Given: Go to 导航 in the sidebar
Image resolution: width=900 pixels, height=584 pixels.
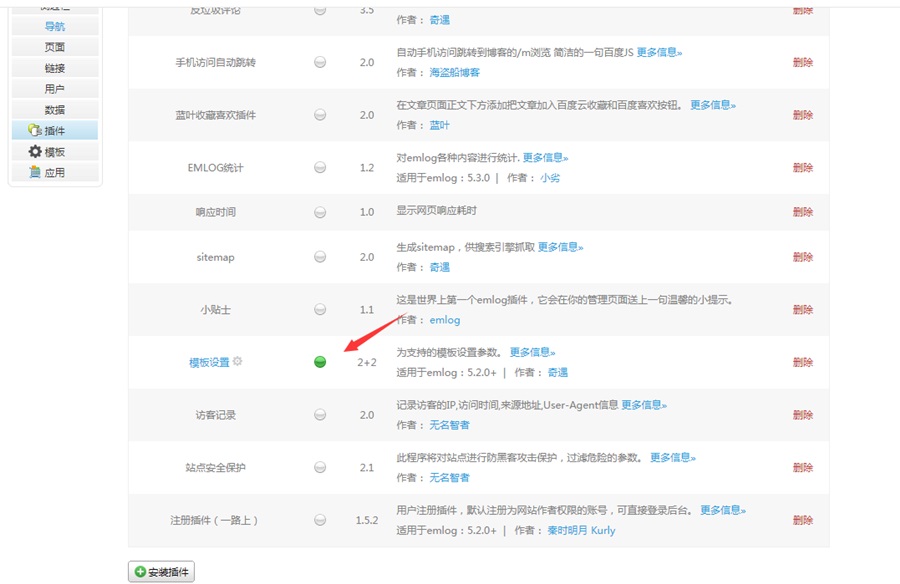Looking at the screenshot, I should point(55,26).
